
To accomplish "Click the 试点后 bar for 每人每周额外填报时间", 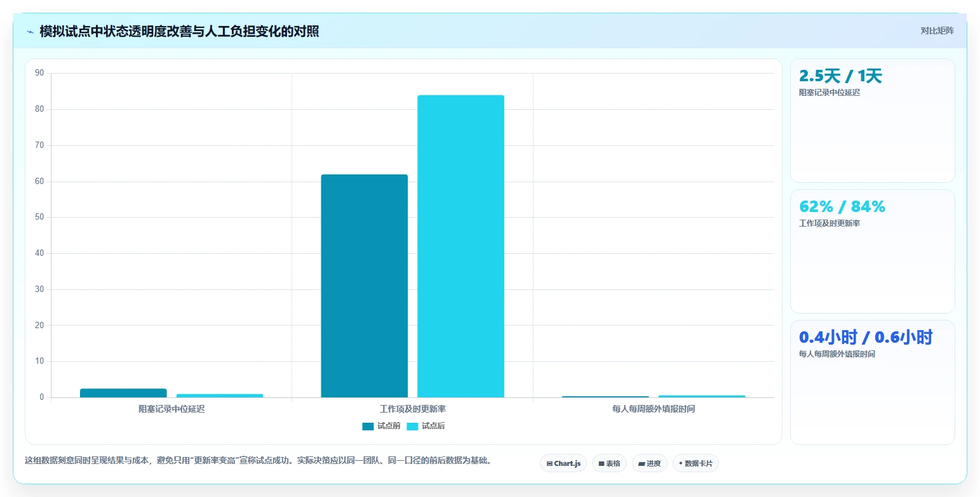I will 702,396.
